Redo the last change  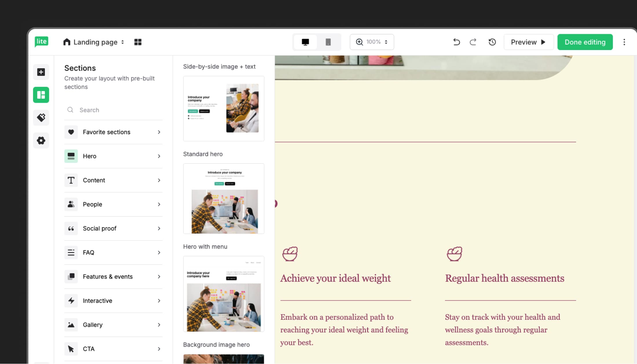click(x=473, y=42)
